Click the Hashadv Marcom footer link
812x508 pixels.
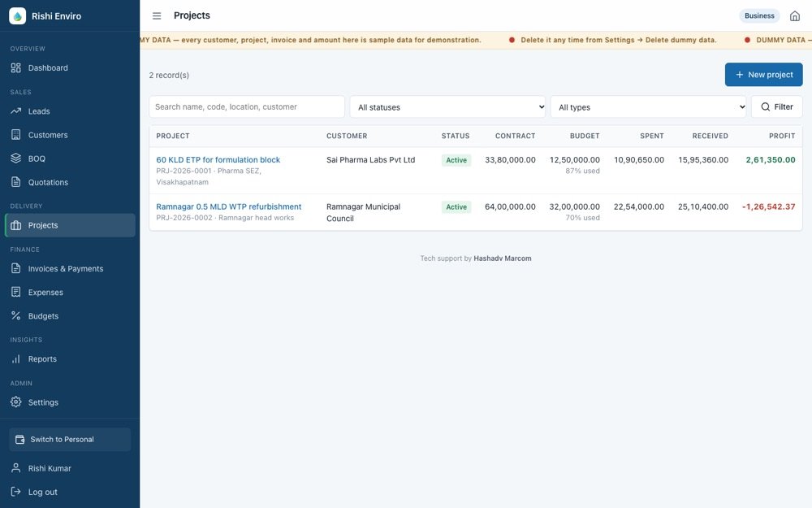click(x=503, y=258)
